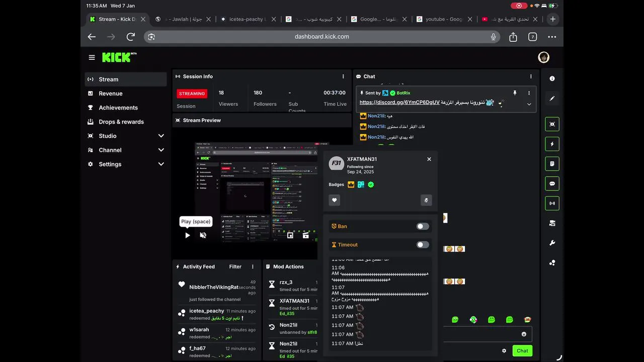The width and height of the screenshot is (644, 362).
Task: Open the stream info icon in right sidebar
Action: (552, 78)
